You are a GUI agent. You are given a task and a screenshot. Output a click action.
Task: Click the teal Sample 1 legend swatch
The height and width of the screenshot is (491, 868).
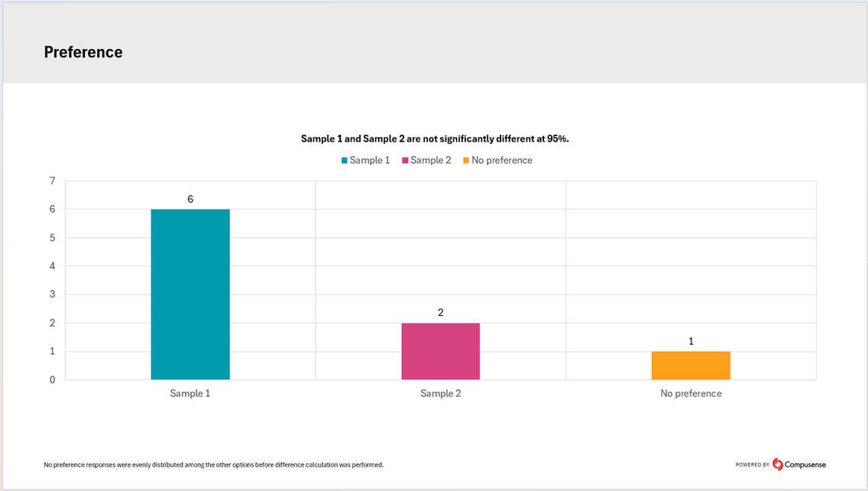[x=345, y=161]
